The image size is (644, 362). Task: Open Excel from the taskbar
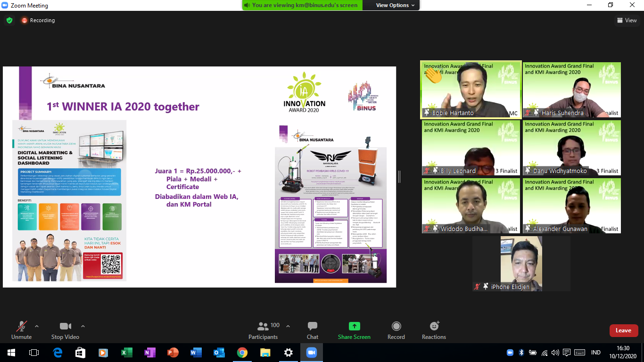[x=126, y=353]
